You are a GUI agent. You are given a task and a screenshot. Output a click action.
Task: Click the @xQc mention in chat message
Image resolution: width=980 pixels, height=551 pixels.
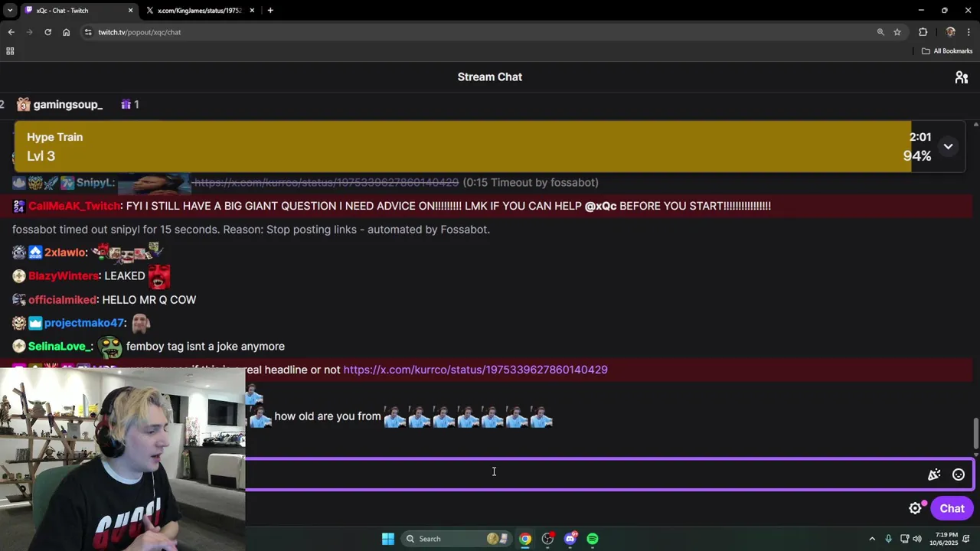pos(600,206)
